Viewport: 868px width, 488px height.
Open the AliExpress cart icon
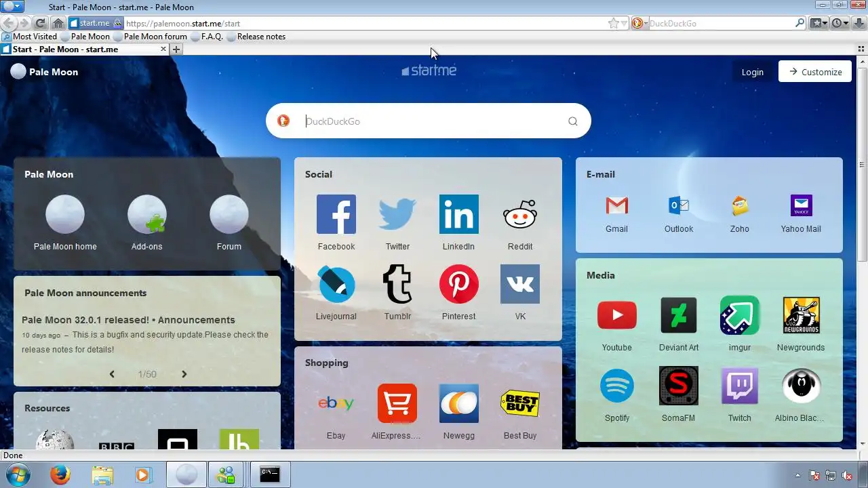[x=397, y=403]
